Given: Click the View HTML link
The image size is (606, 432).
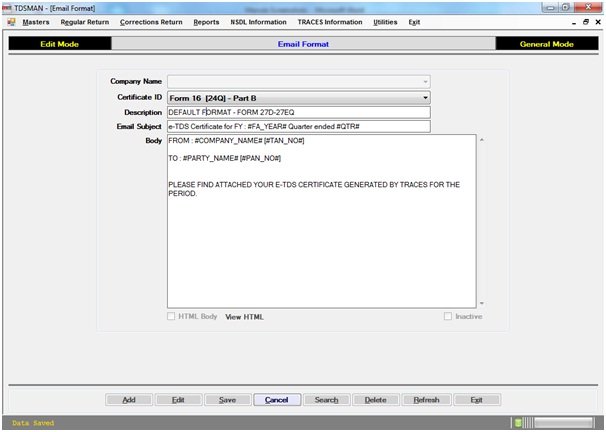Looking at the screenshot, I should (x=244, y=317).
